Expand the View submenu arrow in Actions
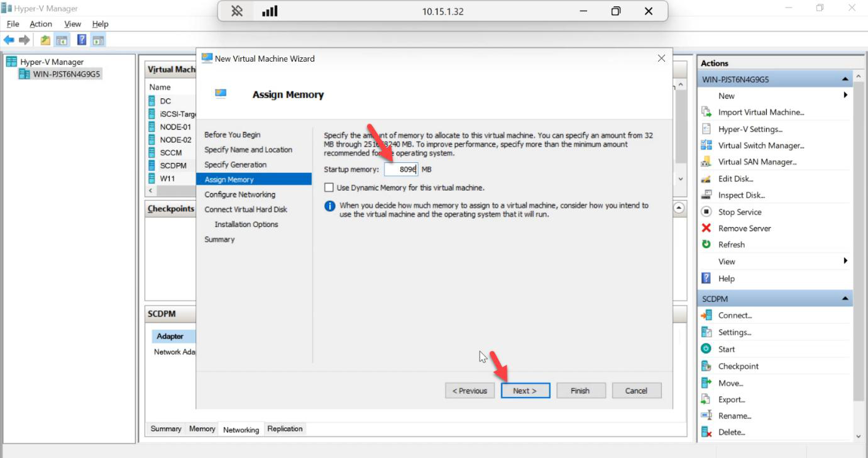The image size is (868, 458). pyautogui.click(x=845, y=260)
